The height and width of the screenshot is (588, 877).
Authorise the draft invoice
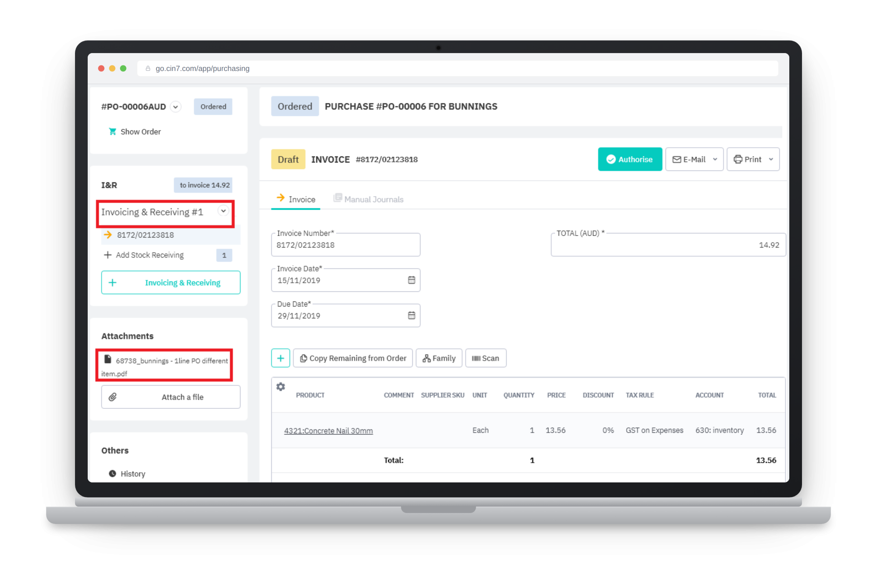tap(630, 159)
